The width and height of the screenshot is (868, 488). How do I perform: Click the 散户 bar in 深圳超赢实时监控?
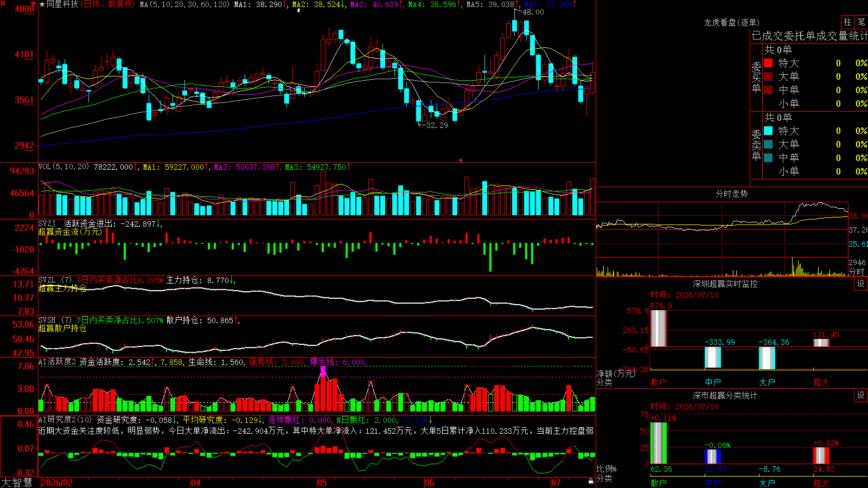tap(659, 329)
